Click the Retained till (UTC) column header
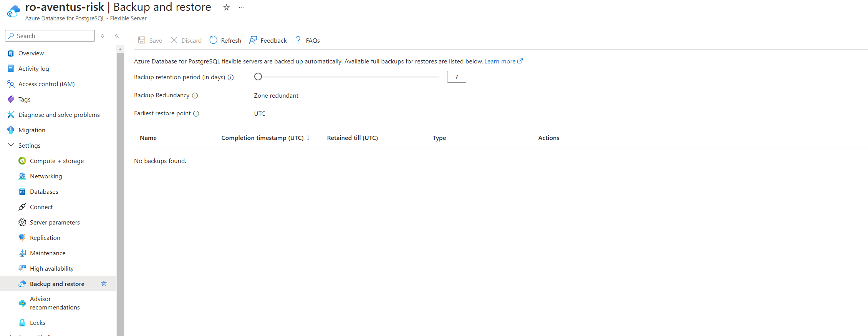Viewport: 868px width, 336px height. tap(353, 138)
